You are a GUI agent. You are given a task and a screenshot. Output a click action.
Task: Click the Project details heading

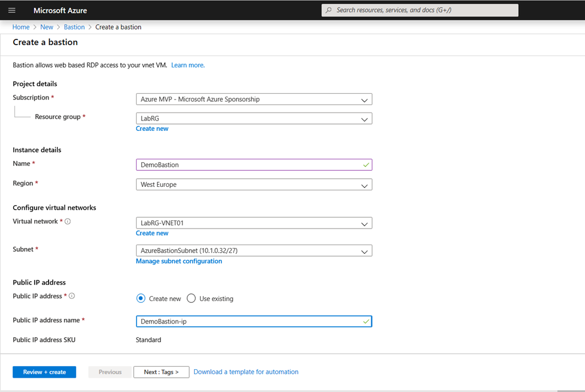35,83
